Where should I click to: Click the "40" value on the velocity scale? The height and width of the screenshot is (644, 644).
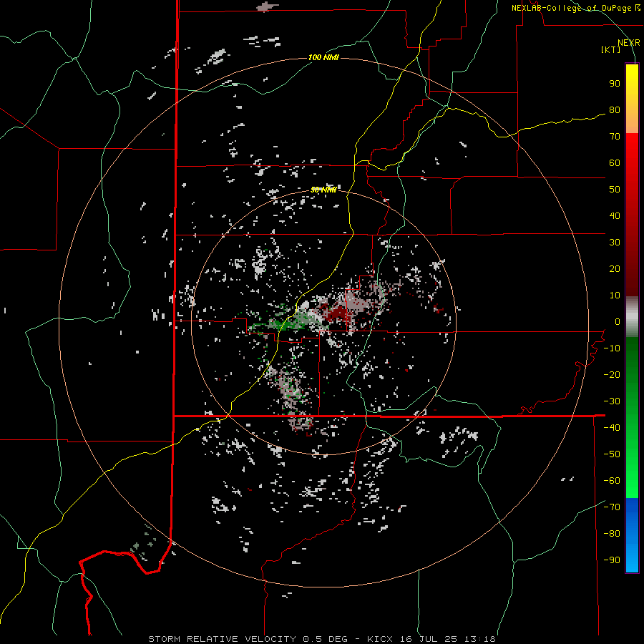pos(615,215)
